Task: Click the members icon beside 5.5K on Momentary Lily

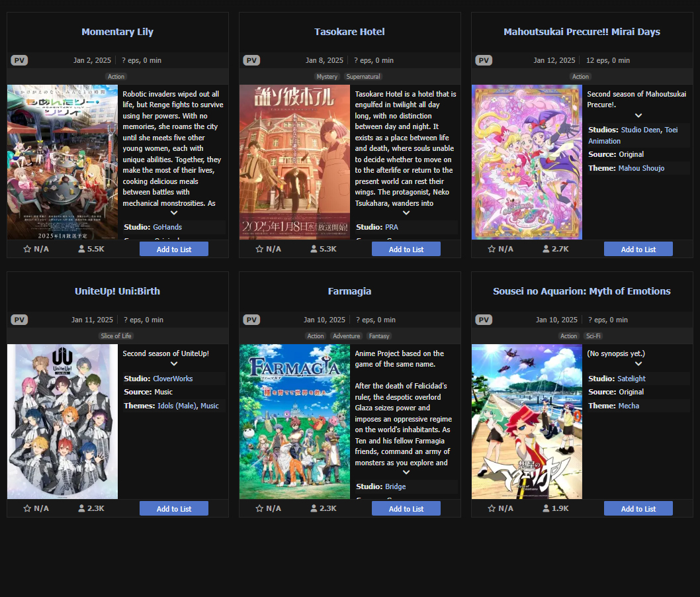Action: [x=81, y=249]
